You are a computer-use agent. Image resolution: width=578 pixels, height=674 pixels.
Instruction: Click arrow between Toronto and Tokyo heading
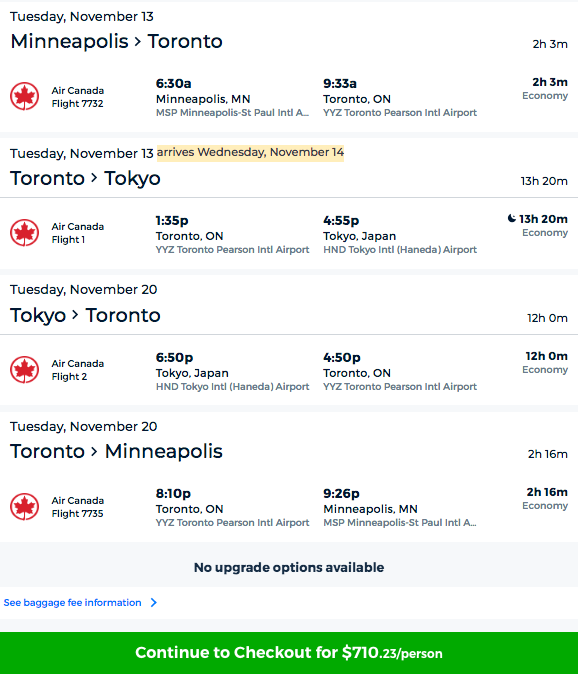tap(95, 178)
